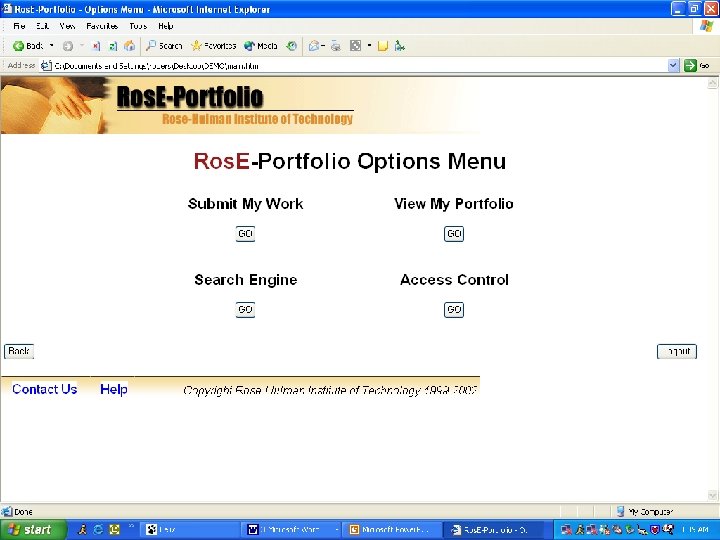Screen dimensions: 720x540
Task: Click the Search Engine heading
Action: tap(246, 280)
